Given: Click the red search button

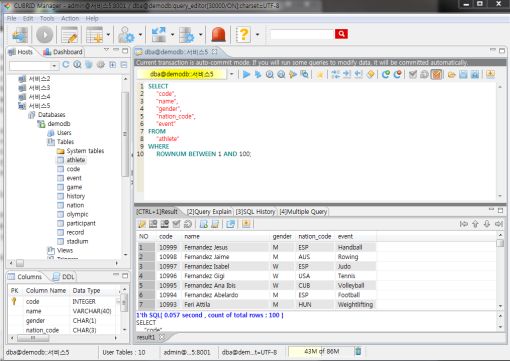Looking at the screenshot, I should pyautogui.click(x=341, y=34).
